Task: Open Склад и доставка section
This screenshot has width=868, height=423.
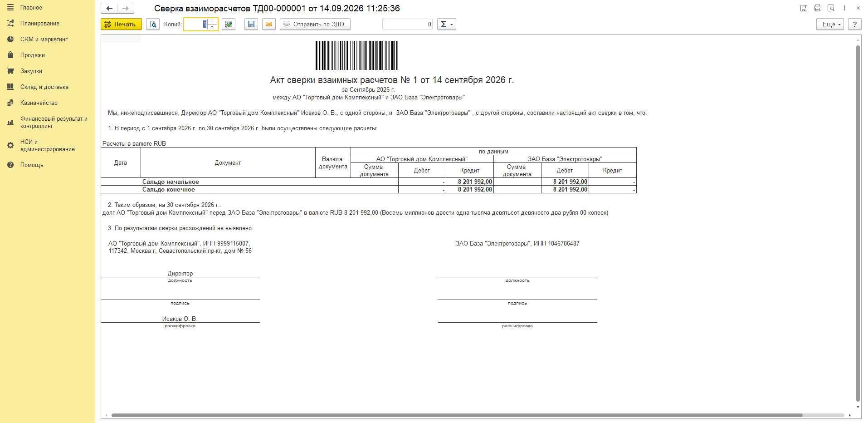Action: [44, 87]
